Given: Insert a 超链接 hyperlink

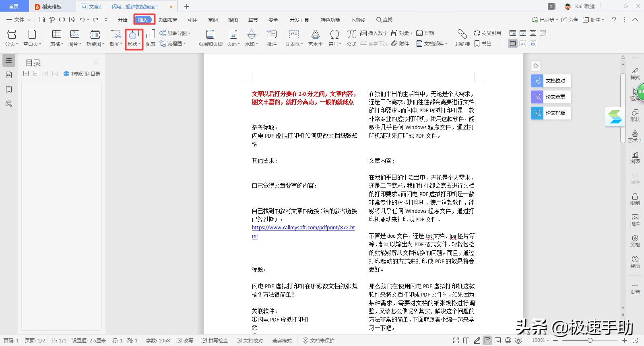Looking at the screenshot, I should coord(462,38).
